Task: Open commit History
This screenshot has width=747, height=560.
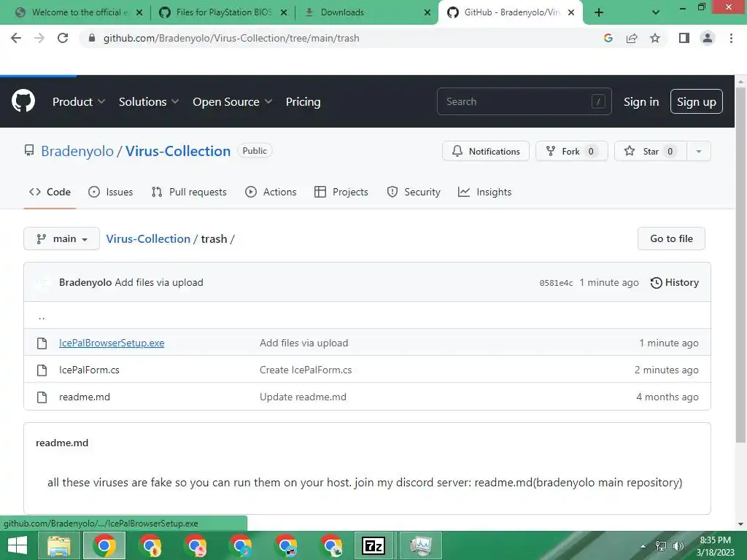Action: [675, 282]
